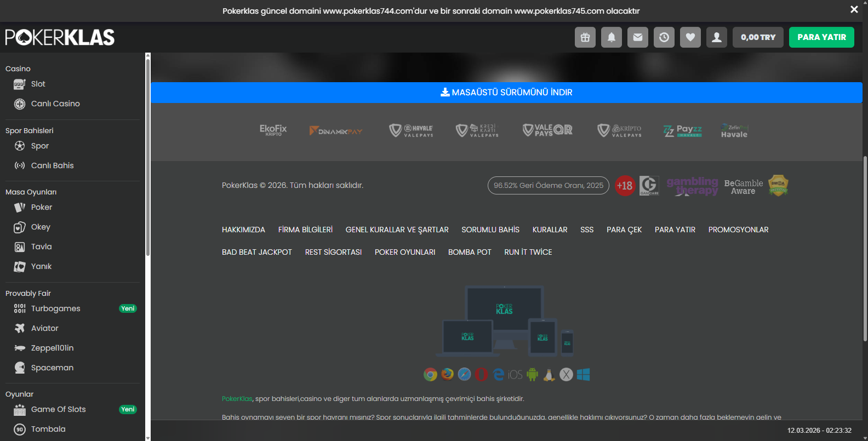Open the HAKKIMIZDA footer link
The height and width of the screenshot is (441, 868).
(x=243, y=230)
